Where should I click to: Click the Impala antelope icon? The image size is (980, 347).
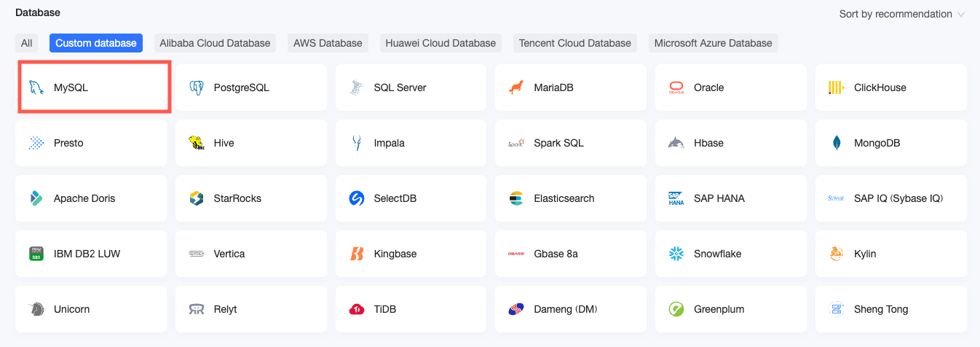coord(356,143)
